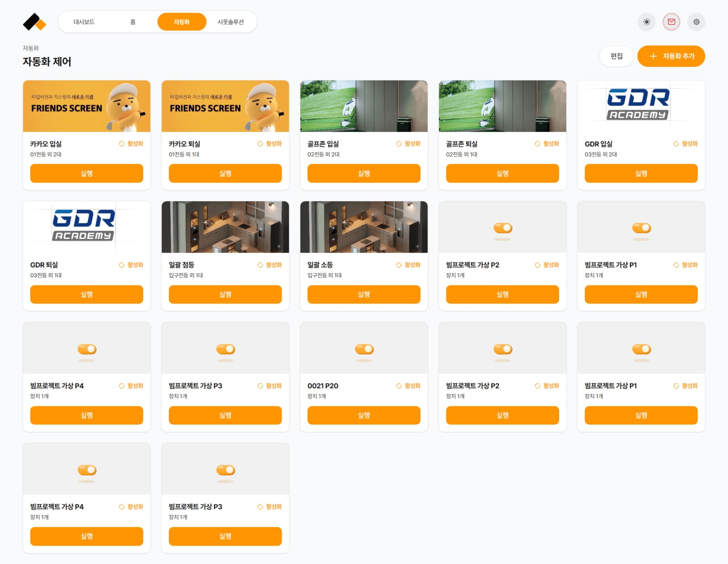Image resolution: width=728 pixels, height=564 pixels.
Task: Open the 카카오 입실 Friends Screen thumbnail
Action: point(86,106)
